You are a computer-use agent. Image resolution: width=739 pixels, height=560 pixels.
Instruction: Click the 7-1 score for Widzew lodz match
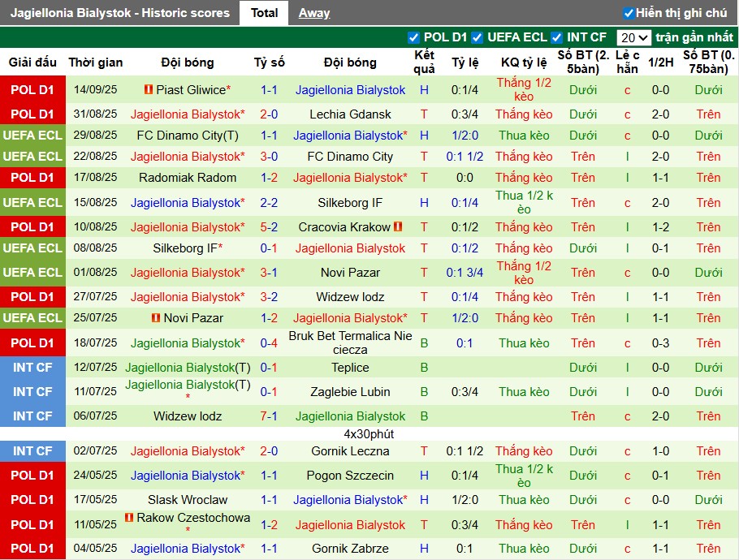[269, 416]
